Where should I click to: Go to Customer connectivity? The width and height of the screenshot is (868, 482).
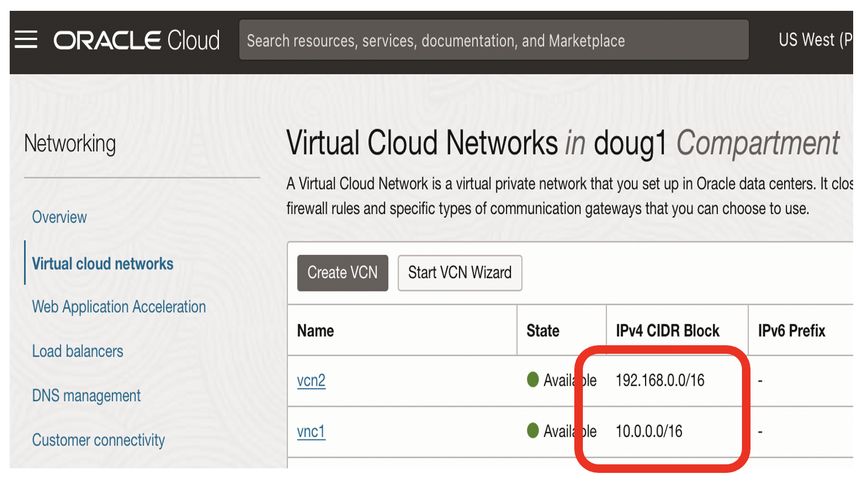tap(98, 440)
